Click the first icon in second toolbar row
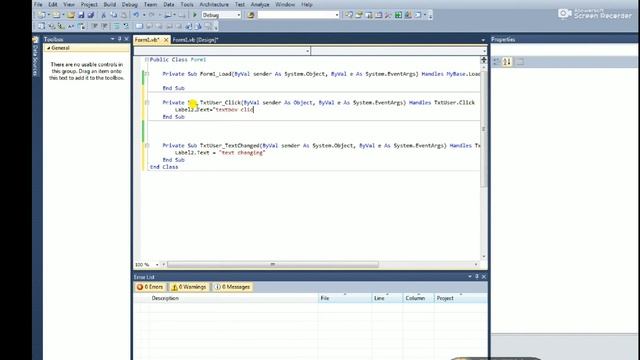The width and height of the screenshot is (640, 360). point(41,26)
